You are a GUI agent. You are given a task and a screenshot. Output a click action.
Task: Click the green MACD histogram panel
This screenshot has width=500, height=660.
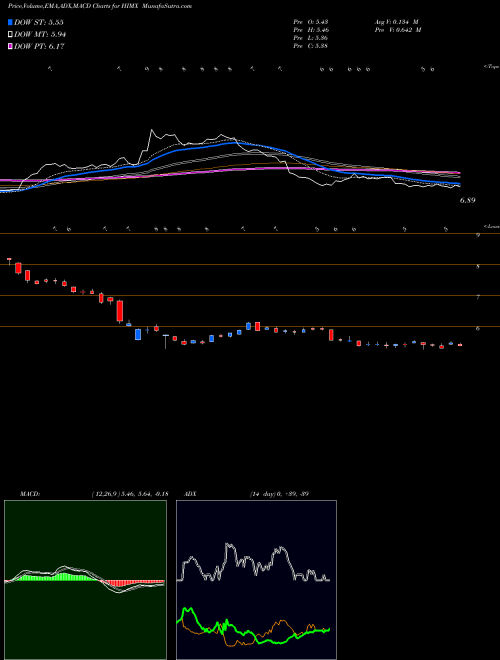85,580
